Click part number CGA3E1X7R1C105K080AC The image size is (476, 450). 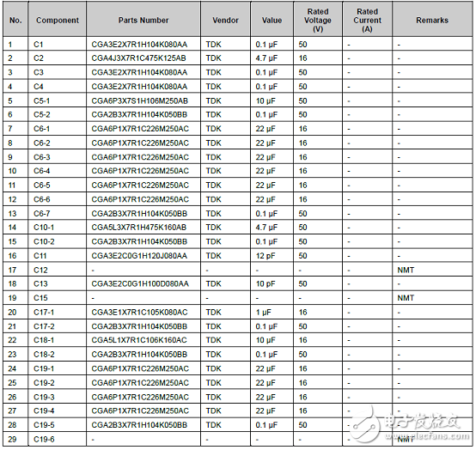pos(139,312)
